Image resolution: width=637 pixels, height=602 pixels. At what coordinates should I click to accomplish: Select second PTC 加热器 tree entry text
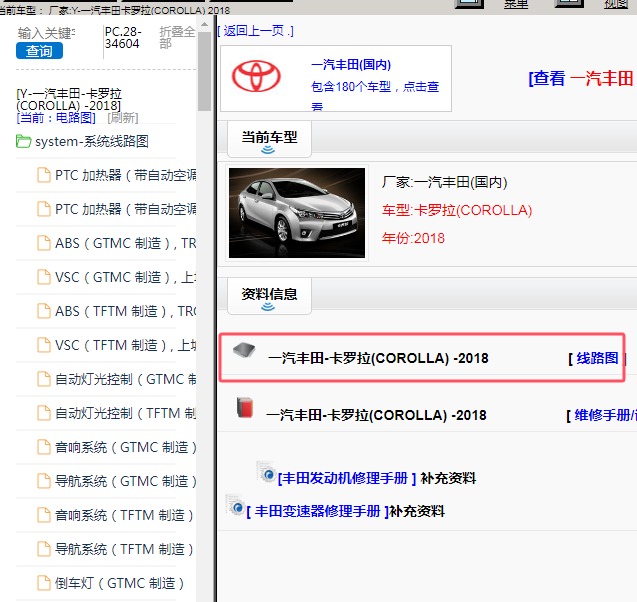click(126, 210)
